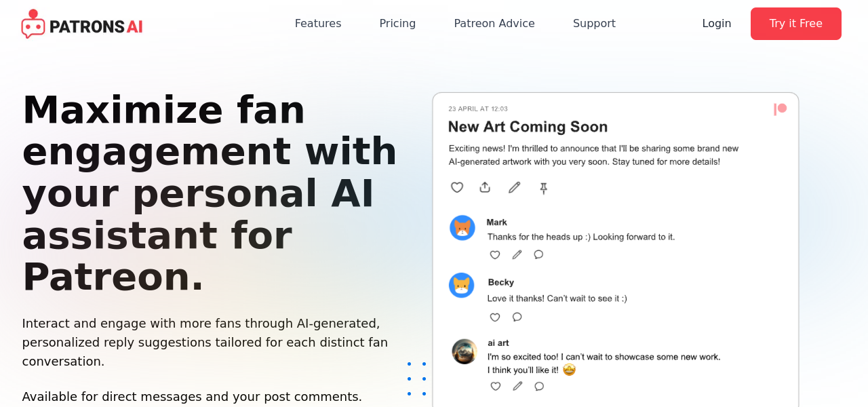Click the Patreon logo in the post card
Screen dimensions: 868x407
tap(781, 109)
